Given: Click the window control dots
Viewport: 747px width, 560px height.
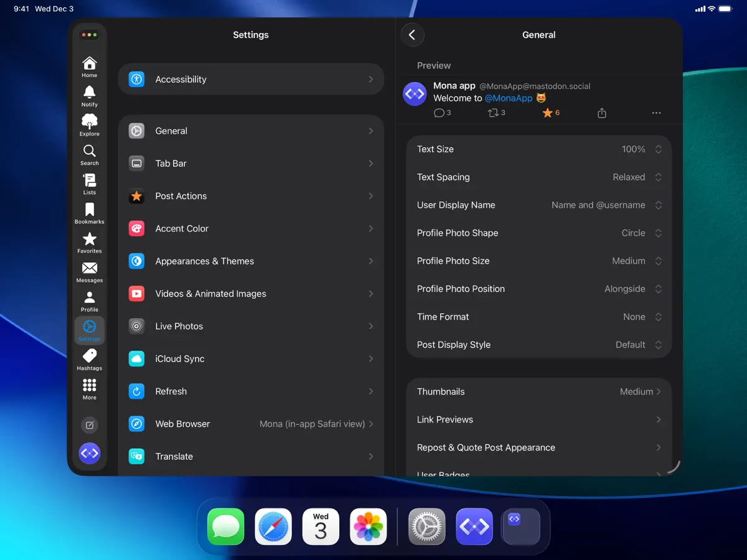Looking at the screenshot, I should tap(90, 35).
